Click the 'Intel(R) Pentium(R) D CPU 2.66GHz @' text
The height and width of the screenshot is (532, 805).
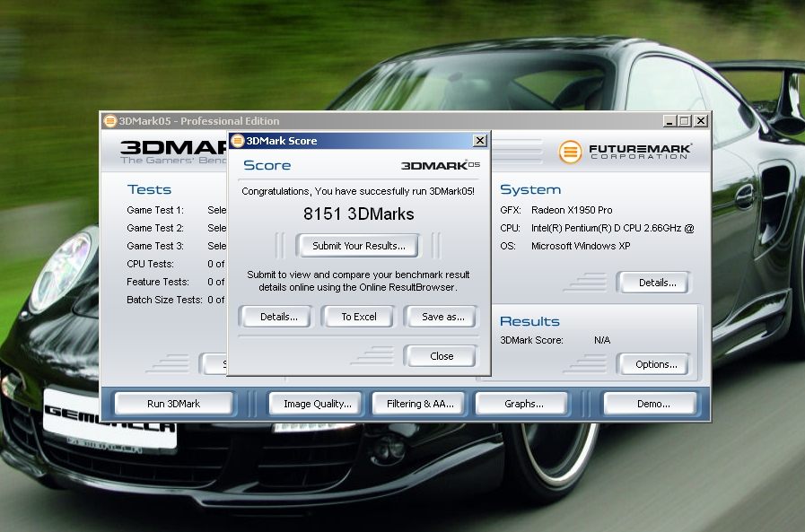(612, 228)
